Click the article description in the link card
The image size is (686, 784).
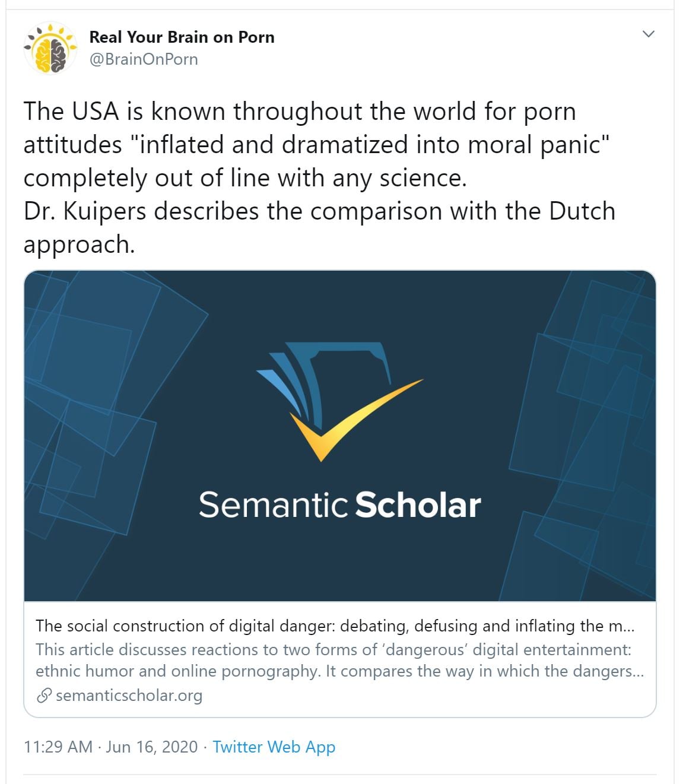coord(339,660)
